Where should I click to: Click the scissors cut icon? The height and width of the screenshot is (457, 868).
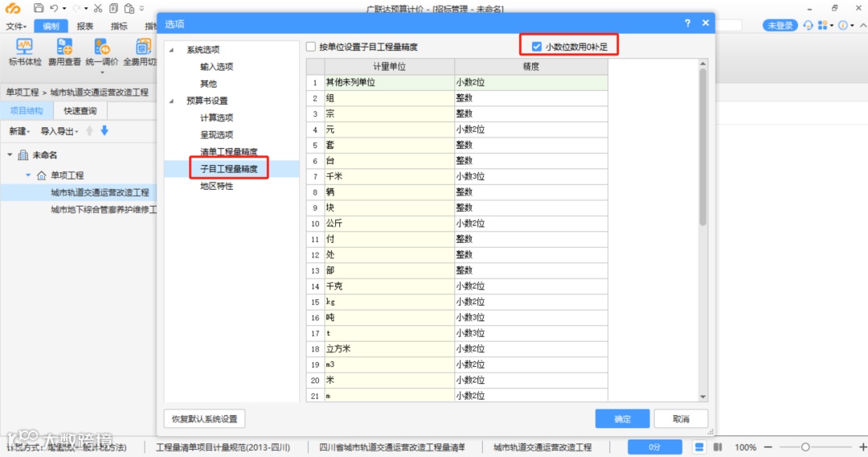98,8
